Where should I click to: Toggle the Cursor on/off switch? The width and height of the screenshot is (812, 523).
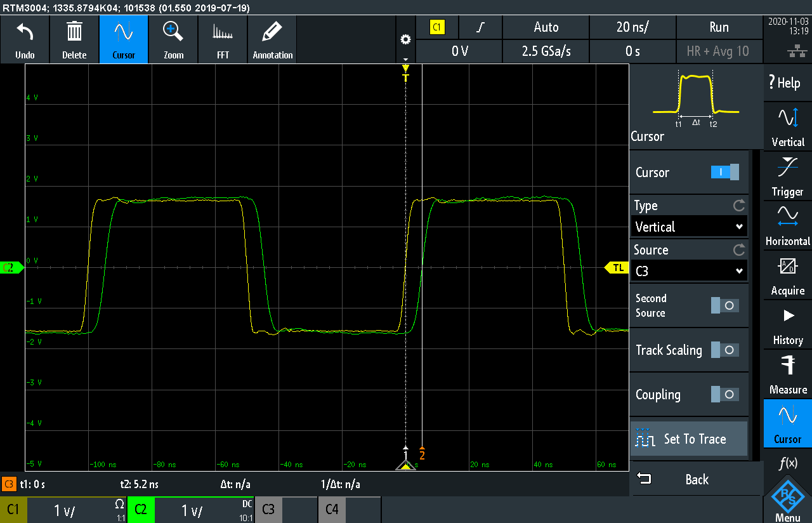[x=724, y=172]
